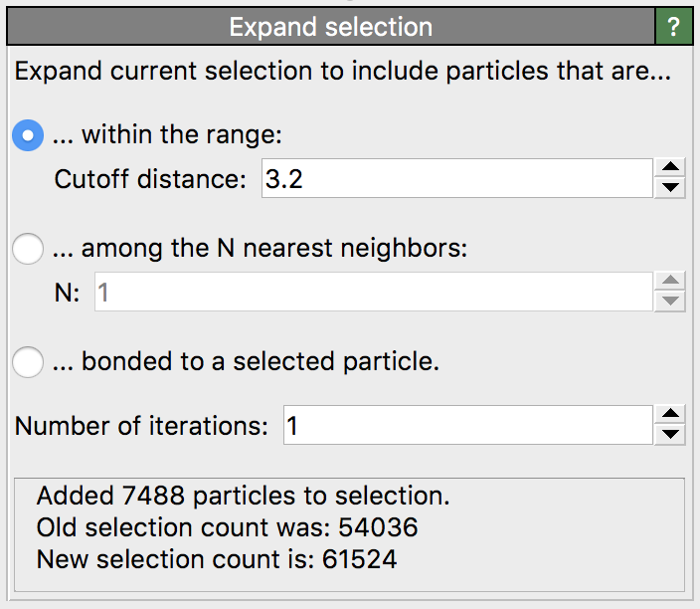Image resolution: width=700 pixels, height=609 pixels.
Task: Decrease Cutoff distance with down arrow
Action: (x=671, y=188)
